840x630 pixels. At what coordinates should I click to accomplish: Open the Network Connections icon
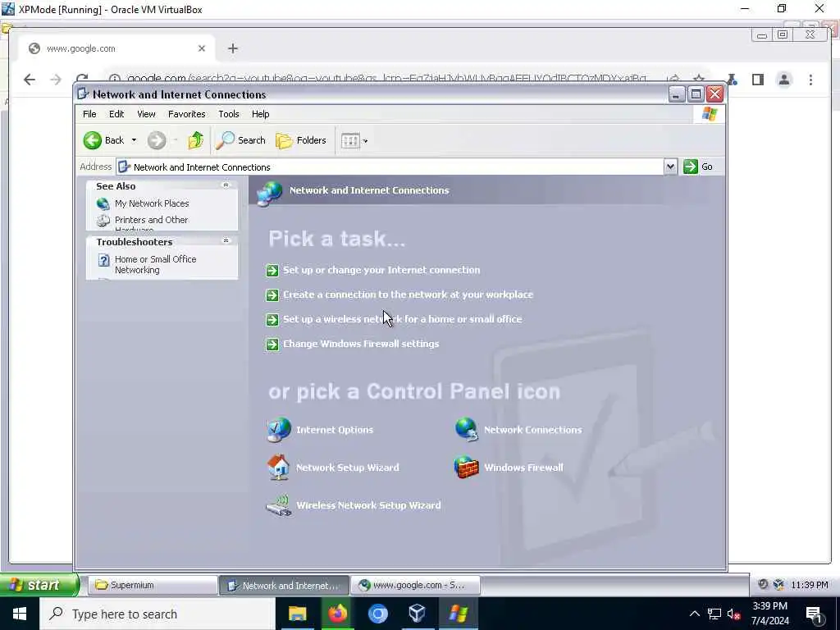coord(467,430)
